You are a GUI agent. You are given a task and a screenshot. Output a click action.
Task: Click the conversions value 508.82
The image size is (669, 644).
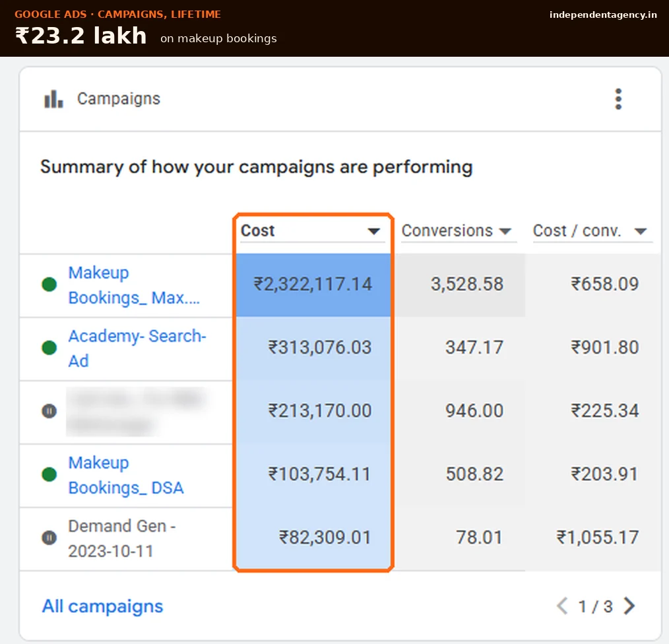(x=474, y=474)
